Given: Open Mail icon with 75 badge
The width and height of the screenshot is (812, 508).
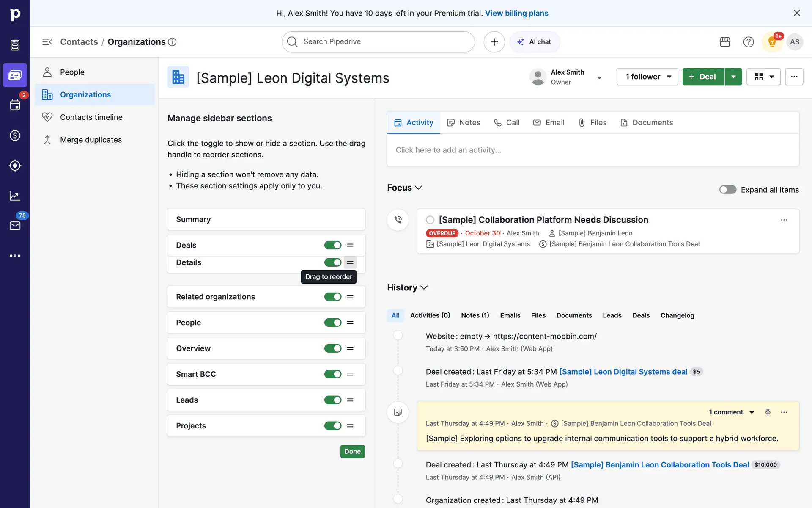Looking at the screenshot, I should 15,226.
